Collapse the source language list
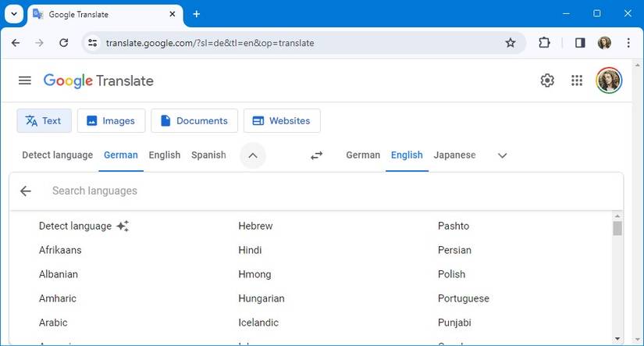 (x=252, y=155)
